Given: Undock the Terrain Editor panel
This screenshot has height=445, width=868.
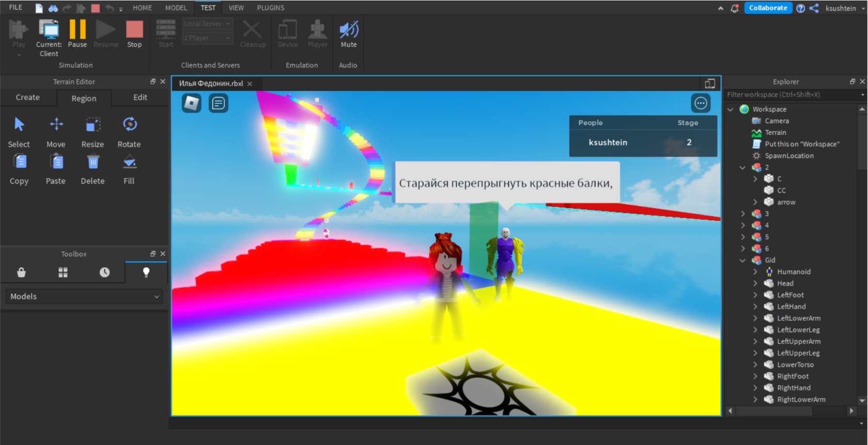Looking at the screenshot, I should (153, 82).
